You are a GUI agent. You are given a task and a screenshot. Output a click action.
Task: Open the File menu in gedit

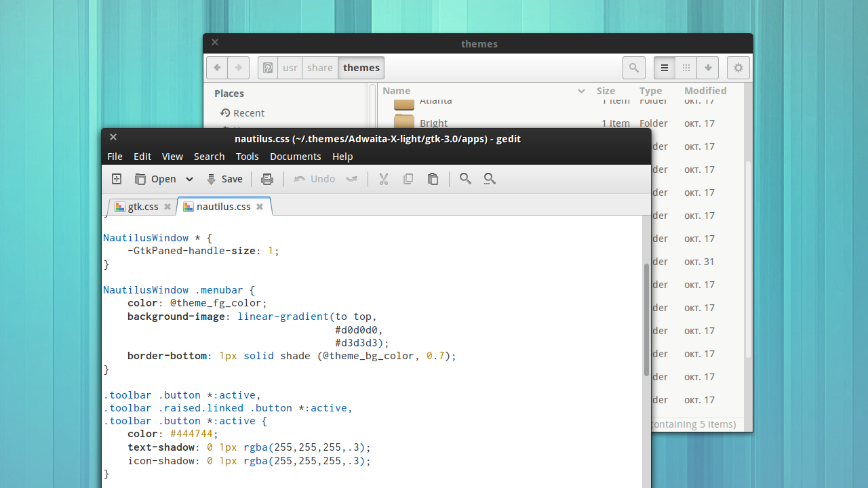(115, 157)
